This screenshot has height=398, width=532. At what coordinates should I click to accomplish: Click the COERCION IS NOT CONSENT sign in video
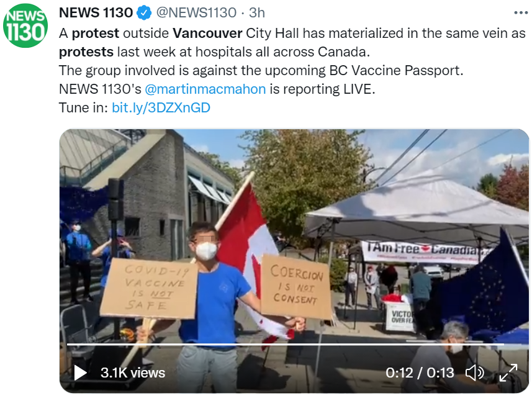click(295, 287)
